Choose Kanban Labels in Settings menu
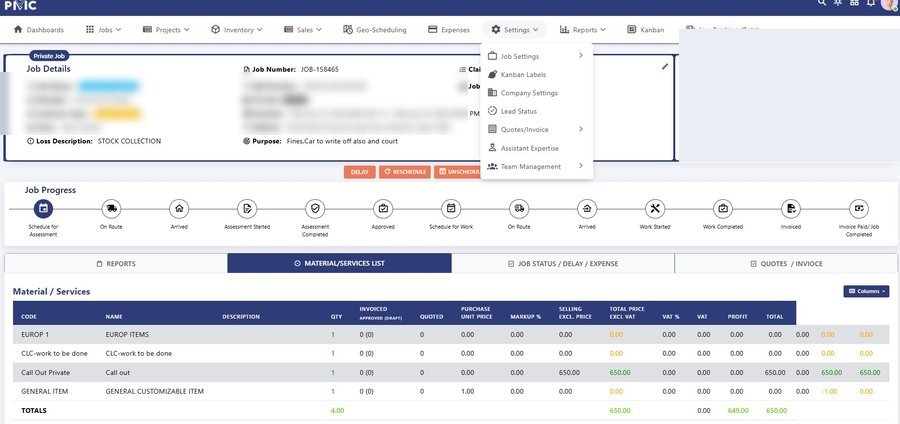 pos(522,75)
